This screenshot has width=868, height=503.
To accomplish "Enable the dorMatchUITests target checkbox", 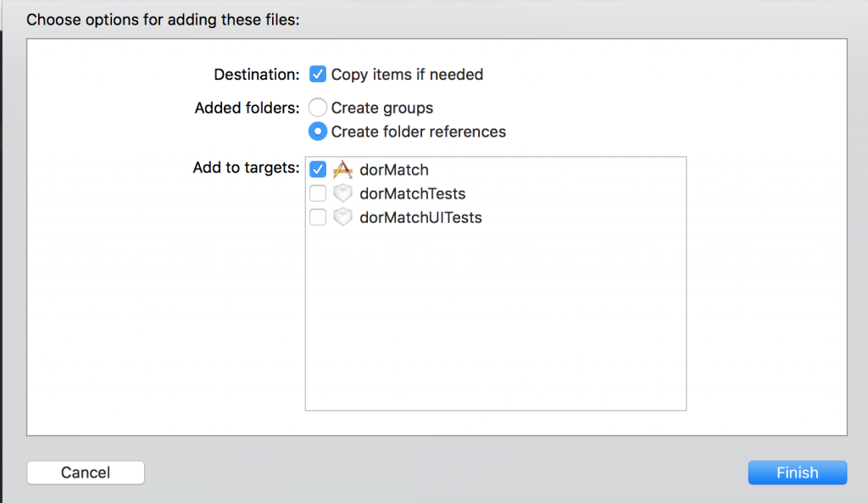I will click(x=318, y=217).
